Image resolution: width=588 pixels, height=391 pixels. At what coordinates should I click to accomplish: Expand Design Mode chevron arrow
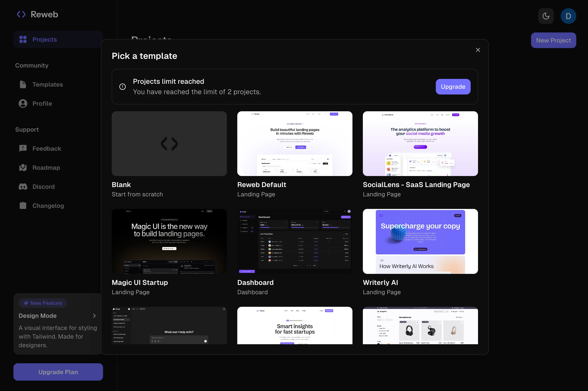tap(94, 316)
